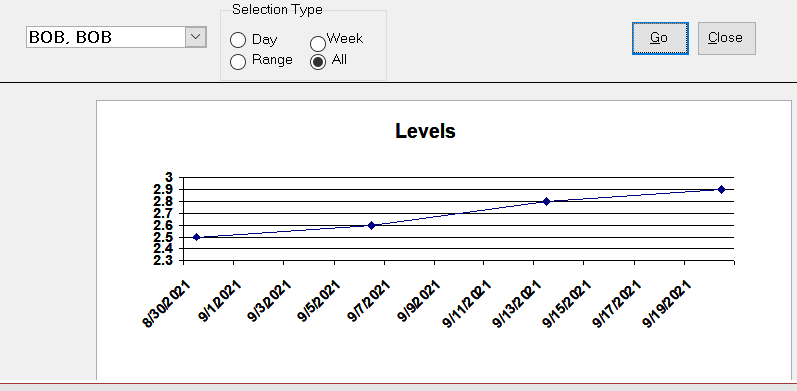Pick the Range radio option
This screenshot has width=797, height=391.
(238, 62)
